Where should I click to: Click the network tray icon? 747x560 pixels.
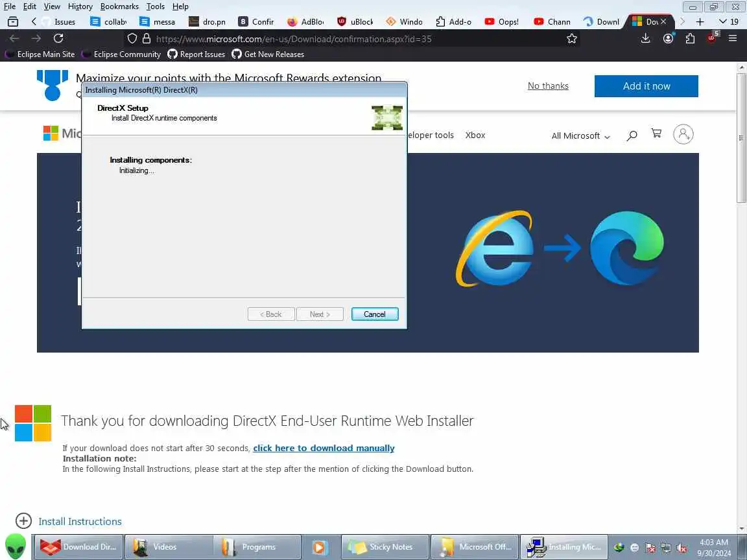[665, 548]
